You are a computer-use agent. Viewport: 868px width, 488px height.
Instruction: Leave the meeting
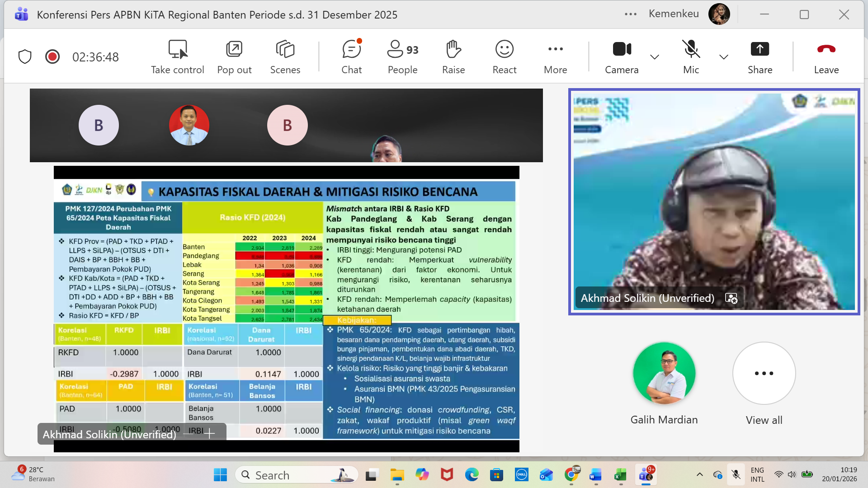coord(826,49)
